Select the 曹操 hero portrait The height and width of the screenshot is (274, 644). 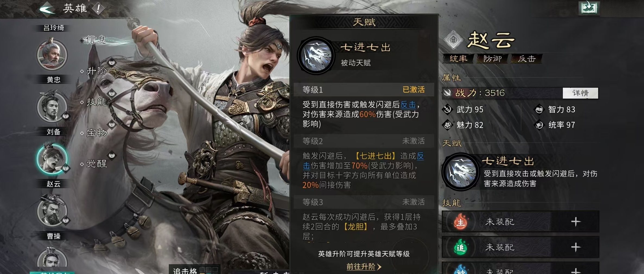point(52,211)
